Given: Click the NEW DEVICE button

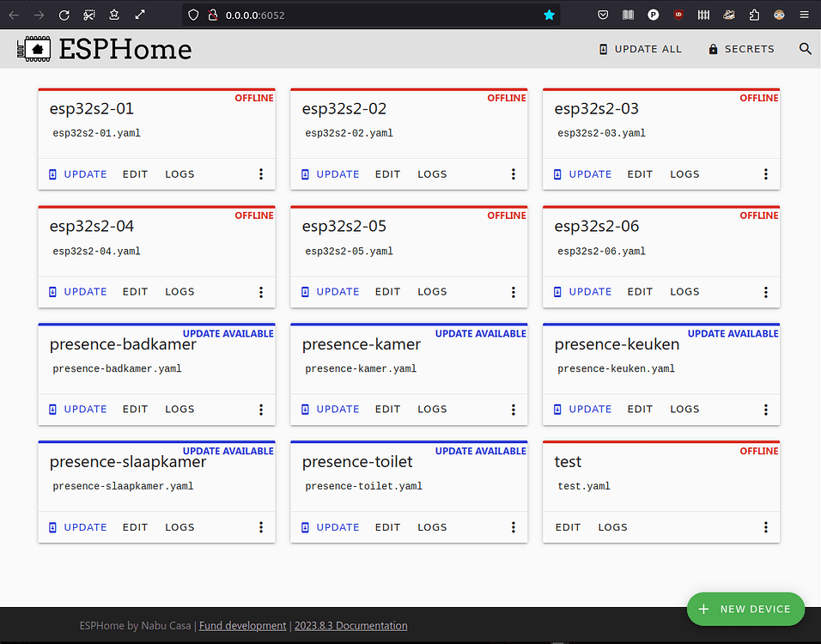Looking at the screenshot, I should [745, 609].
